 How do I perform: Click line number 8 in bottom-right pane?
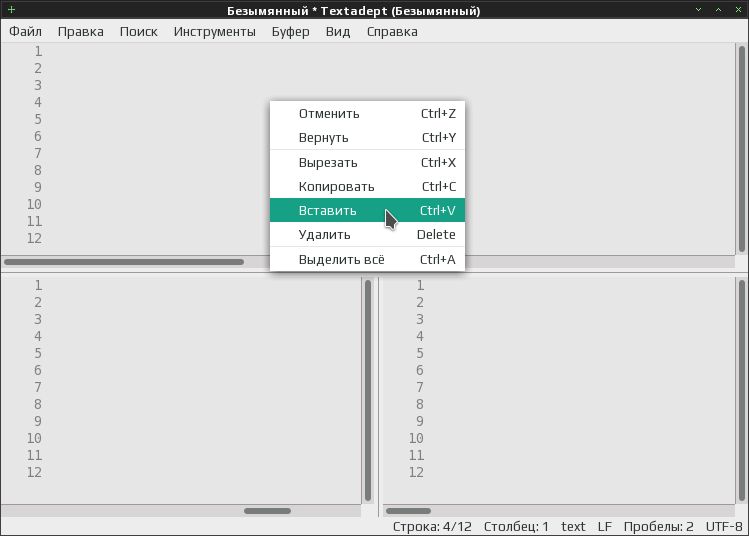[420, 404]
